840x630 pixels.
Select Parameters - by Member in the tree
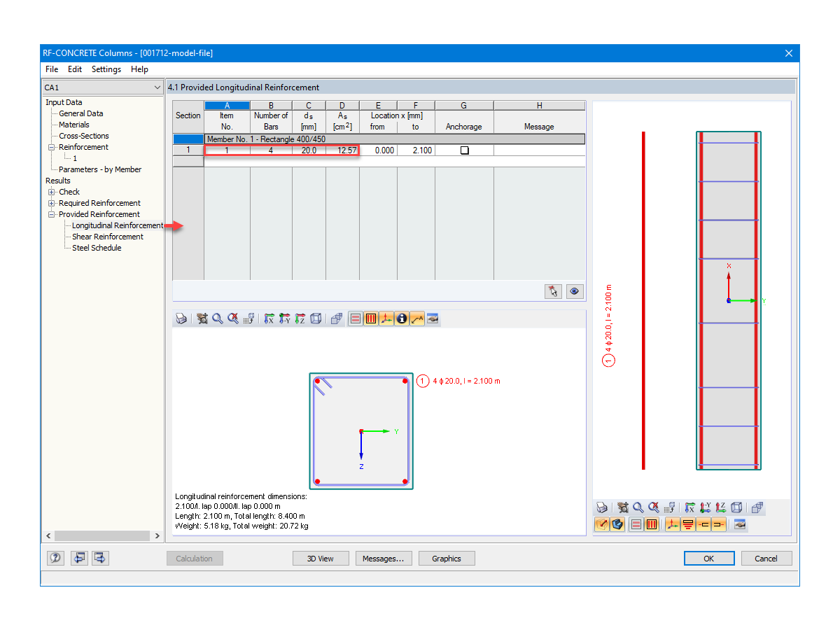tap(100, 169)
